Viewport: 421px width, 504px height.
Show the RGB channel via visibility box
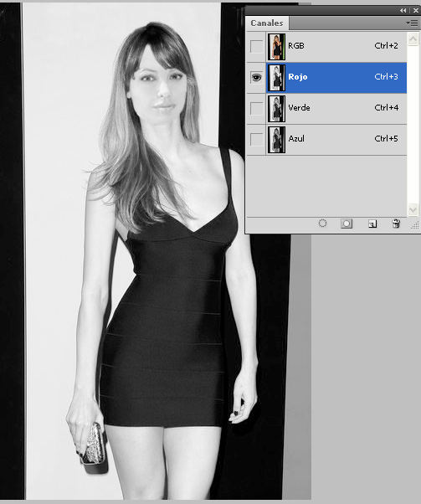coord(256,47)
